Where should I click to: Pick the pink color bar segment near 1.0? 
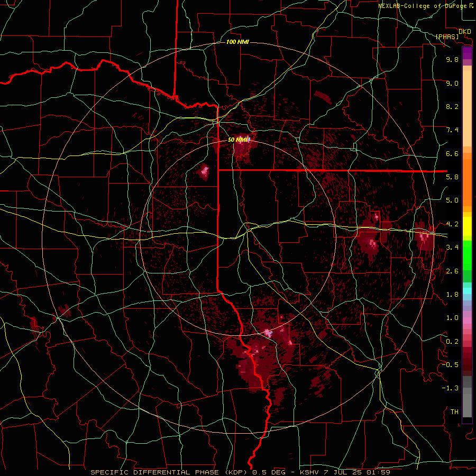click(x=467, y=321)
